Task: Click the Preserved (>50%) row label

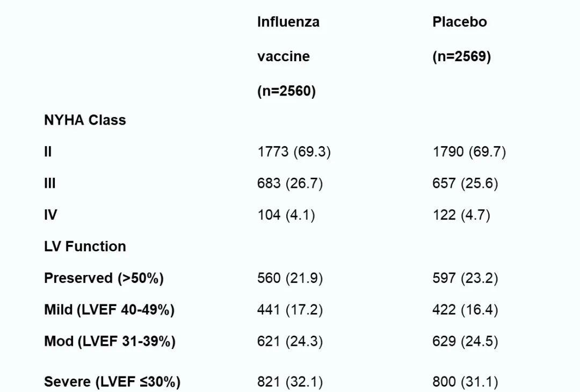Action: (x=104, y=278)
